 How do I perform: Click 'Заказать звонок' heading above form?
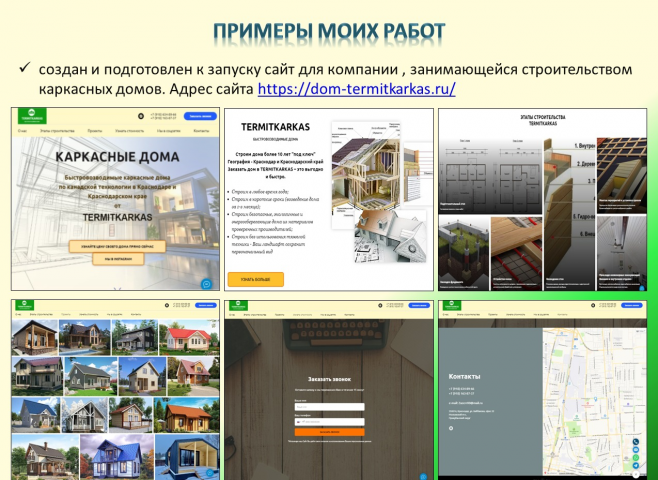pyautogui.click(x=329, y=379)
